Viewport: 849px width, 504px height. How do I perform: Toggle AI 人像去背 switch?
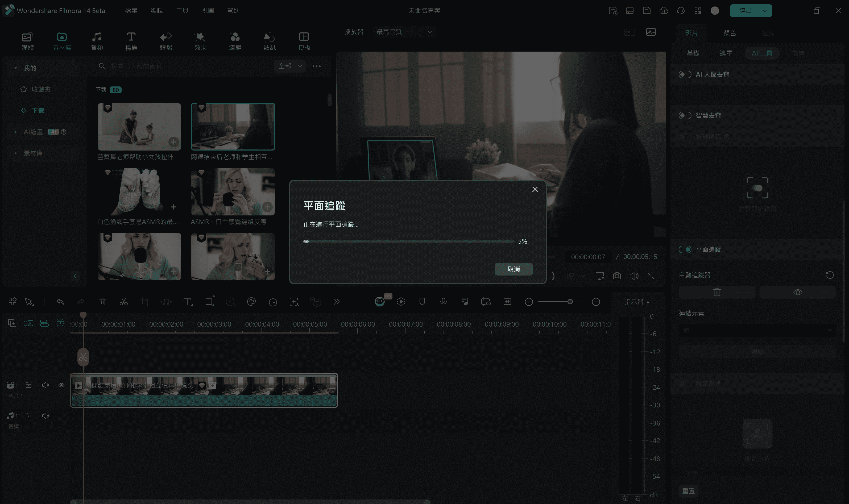tap(685, 74)
